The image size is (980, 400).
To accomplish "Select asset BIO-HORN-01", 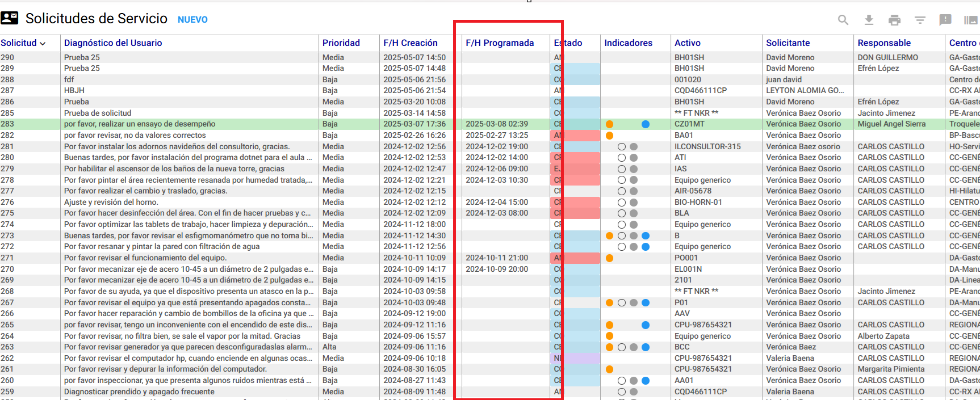I will pyautogui.click(x=698, y=203).
